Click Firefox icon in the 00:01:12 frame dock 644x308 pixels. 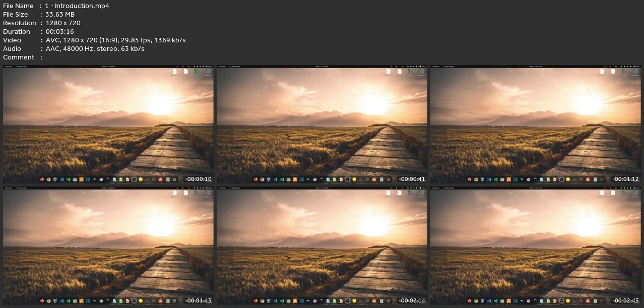coord(469,179)
